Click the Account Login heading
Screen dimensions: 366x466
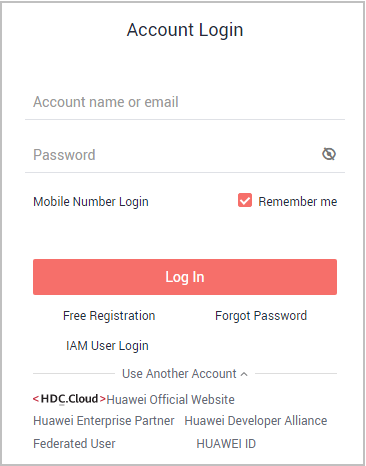click(x=185, y=30)
